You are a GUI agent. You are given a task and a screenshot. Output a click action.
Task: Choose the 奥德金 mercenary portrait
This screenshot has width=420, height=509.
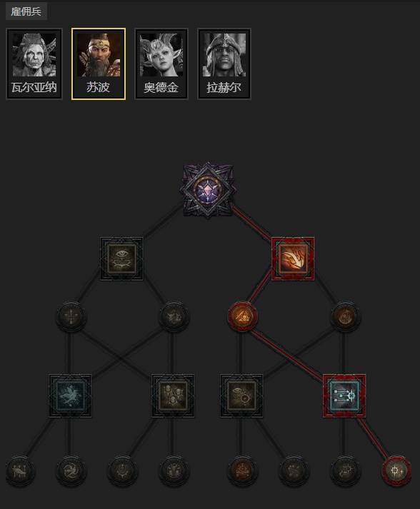161,64
